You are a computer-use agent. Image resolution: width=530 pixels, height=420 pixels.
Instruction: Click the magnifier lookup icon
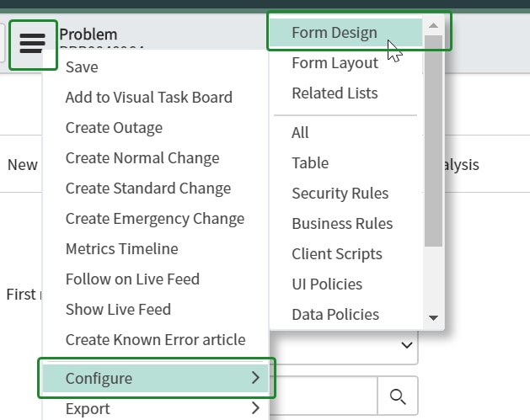click(398, 396)
